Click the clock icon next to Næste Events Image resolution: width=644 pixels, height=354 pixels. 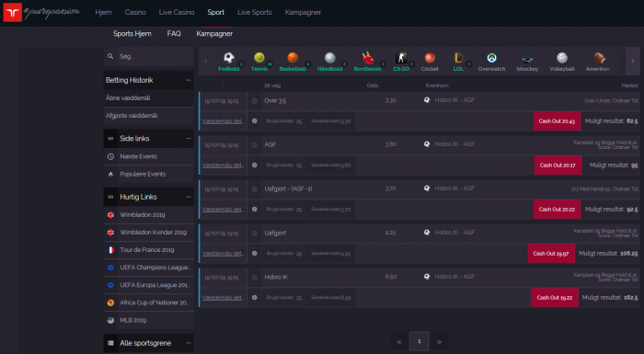coord(110,156)
